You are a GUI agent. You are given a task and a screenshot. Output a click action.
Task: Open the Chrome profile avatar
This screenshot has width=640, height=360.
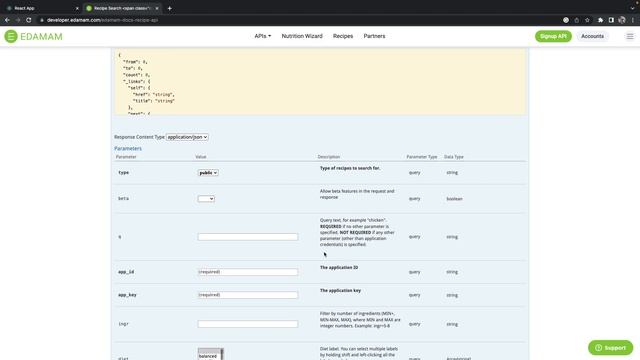click(x=622, y=20)
